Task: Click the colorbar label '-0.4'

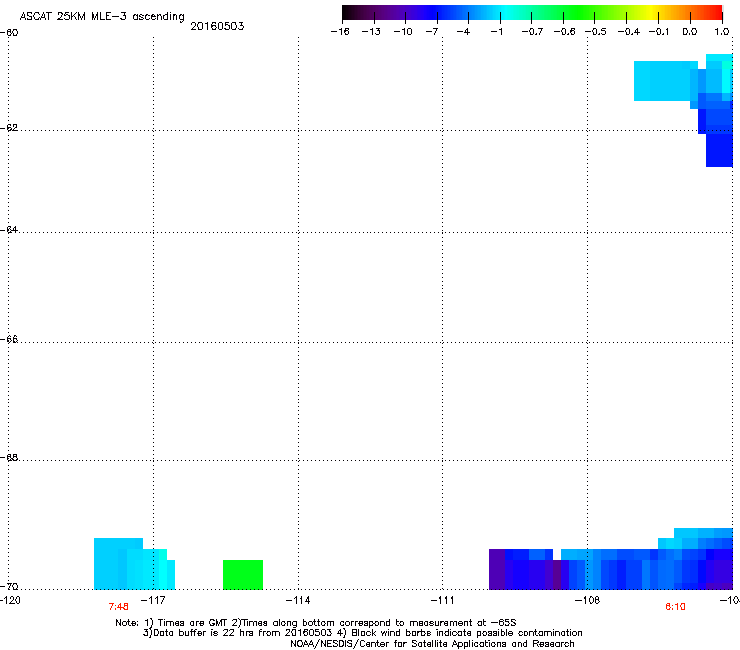Action: pyautogui.click(x=628, y=32)
